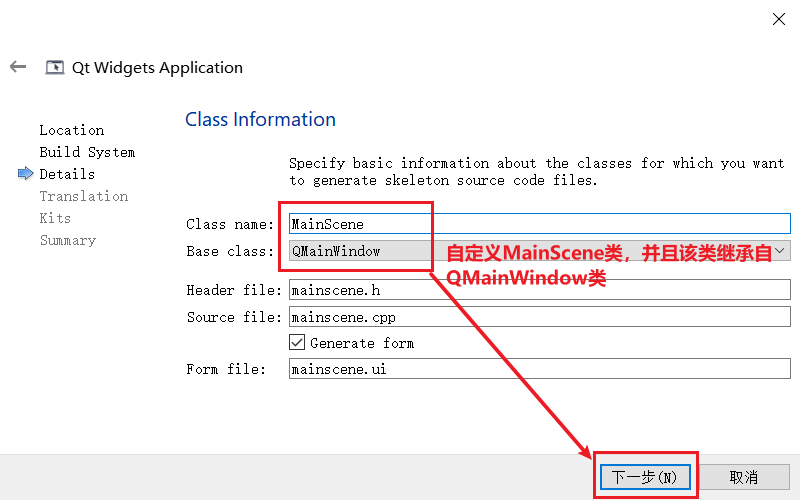800x500 pixels.
Task: Click the Header file label
Action: (x=234, y=290)
